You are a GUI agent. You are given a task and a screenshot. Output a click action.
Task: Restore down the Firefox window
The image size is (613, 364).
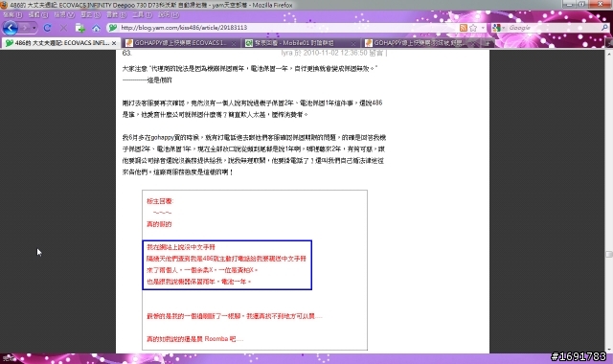click(581, 4)
